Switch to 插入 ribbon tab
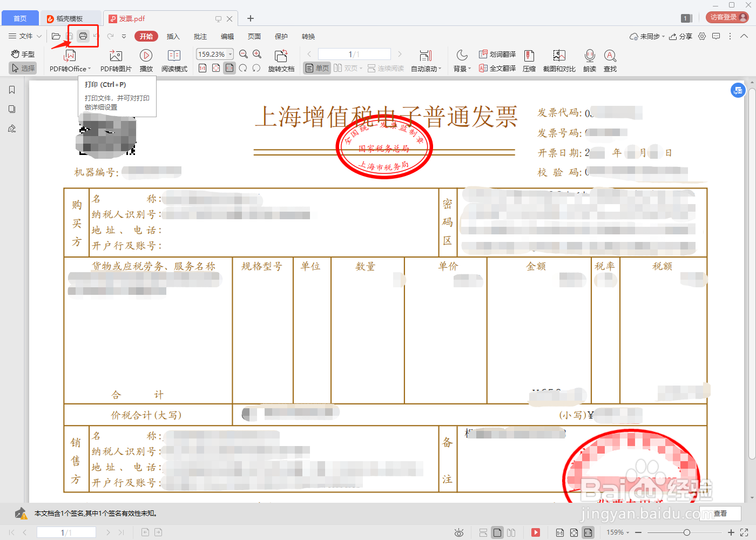 [173, 36]
